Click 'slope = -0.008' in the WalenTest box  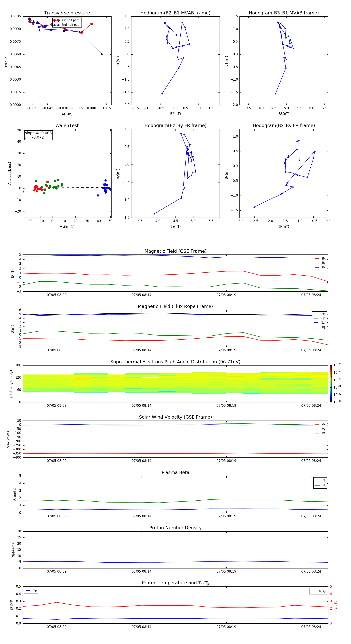click(x=38, y=133)
